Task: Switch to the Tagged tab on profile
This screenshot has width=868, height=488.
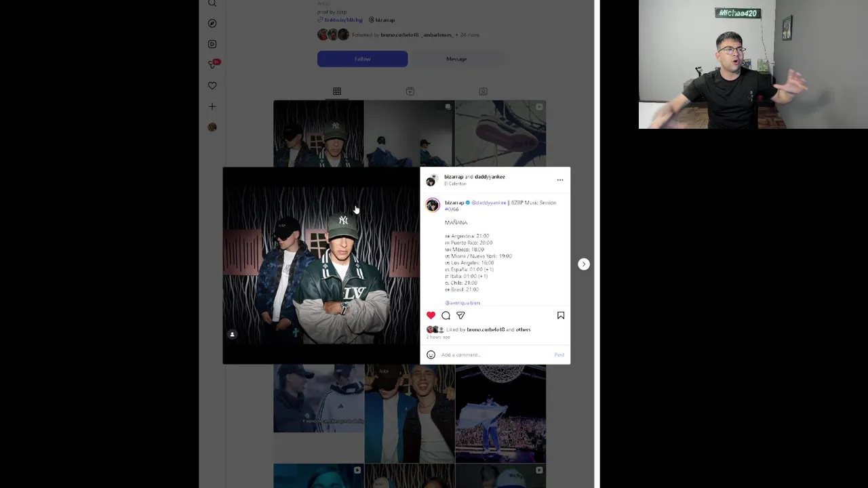Action: (483, 91)
